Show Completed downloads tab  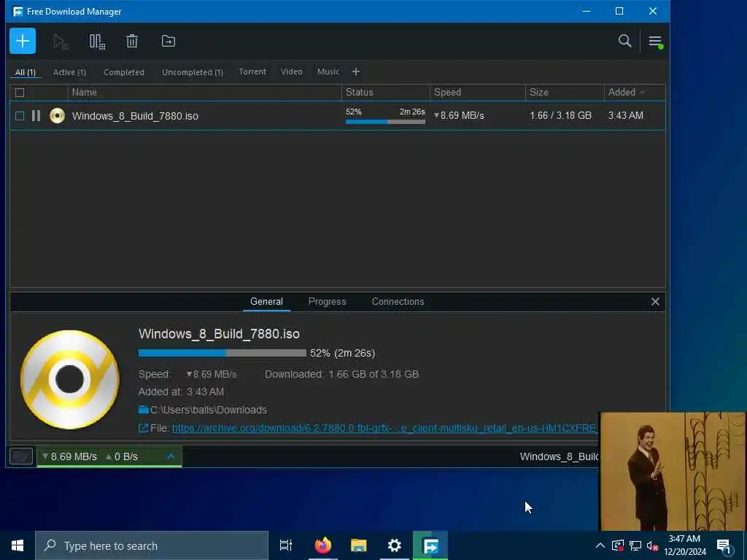click(124, 72)
